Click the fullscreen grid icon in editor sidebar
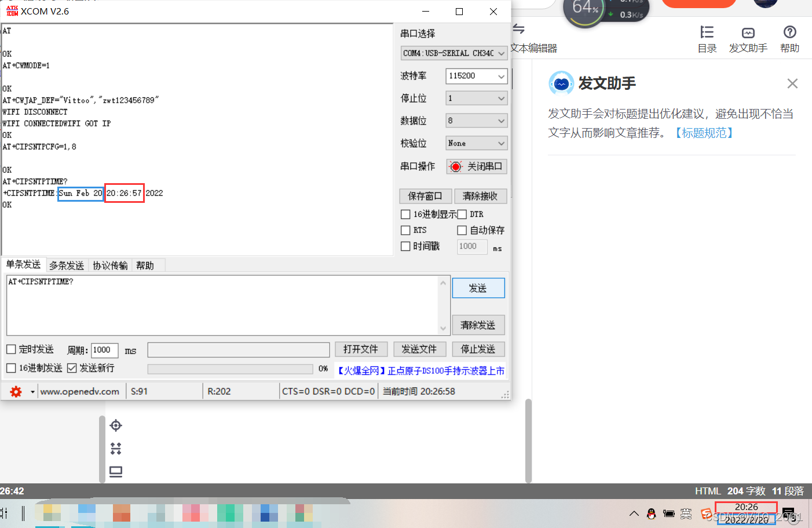This screenshot has width=812, height=528. (116, 449)
